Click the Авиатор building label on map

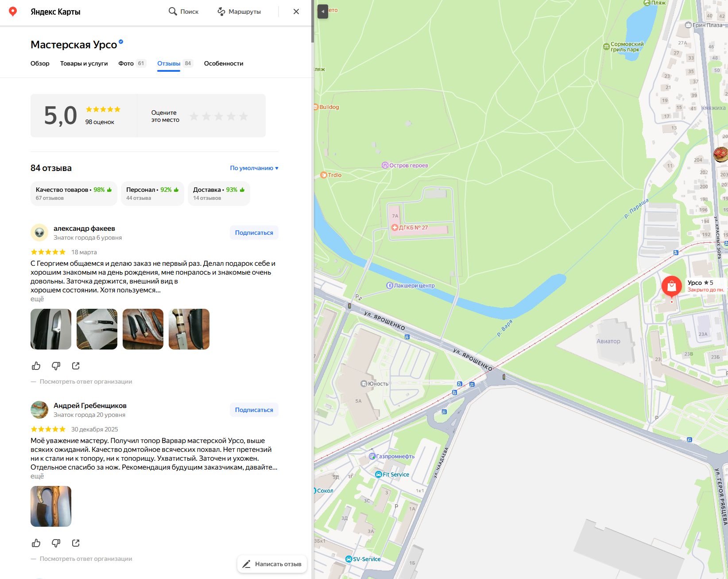tap(608, 341)
